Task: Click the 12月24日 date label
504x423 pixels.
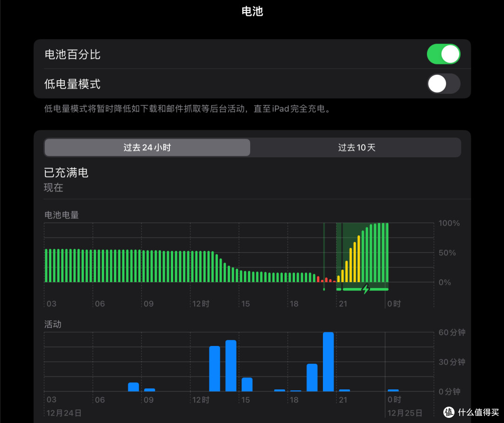Action: click(x=63, y=413)
